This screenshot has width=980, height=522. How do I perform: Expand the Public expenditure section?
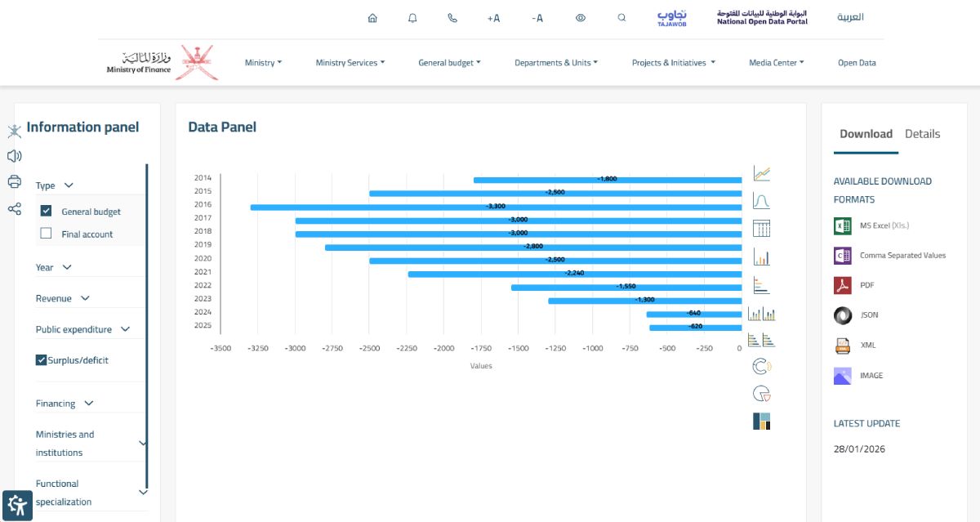coord(82,329)
